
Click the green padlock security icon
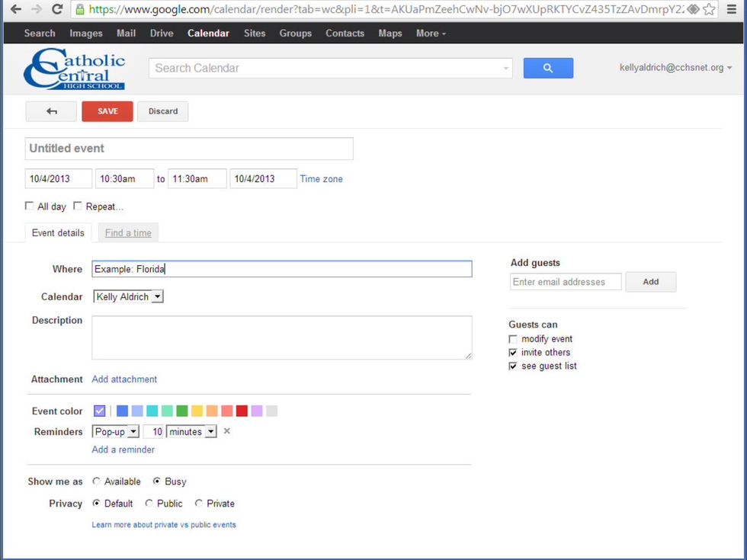pyautogui.click(x=79, y=10)
